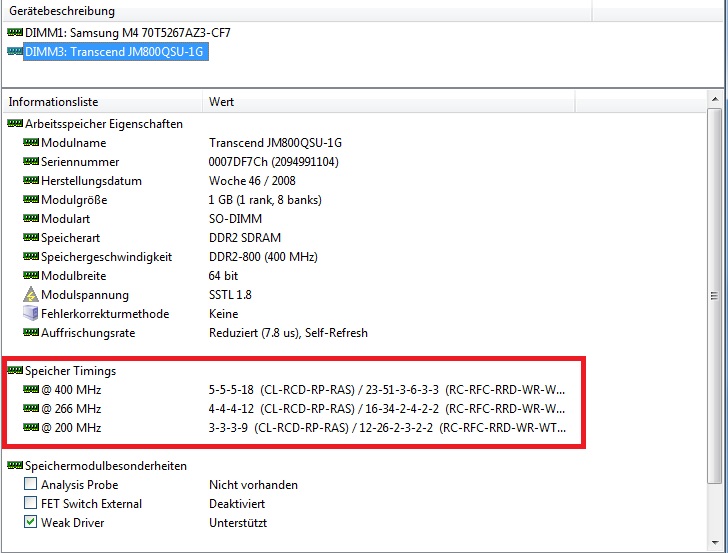Select value Transcend JM800QSU-1G in Modulname row
This screenshot has width=728, height=553.
pos(275,143)
